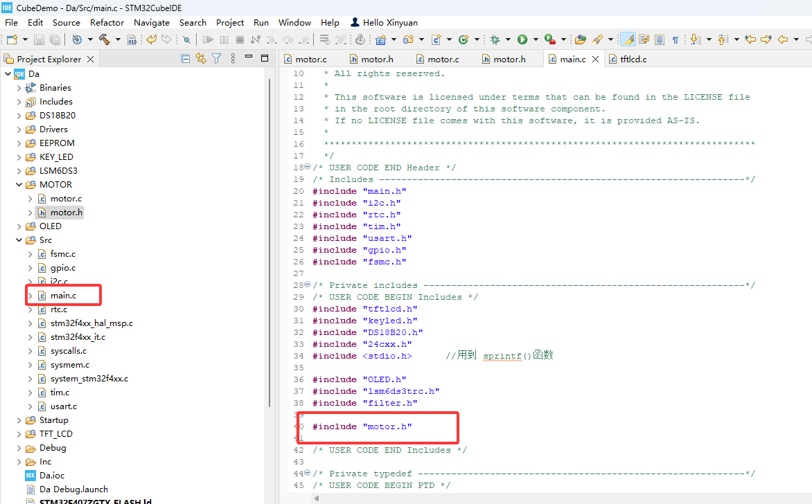Open the Run button dropdown arrow

tap(536, 39)
